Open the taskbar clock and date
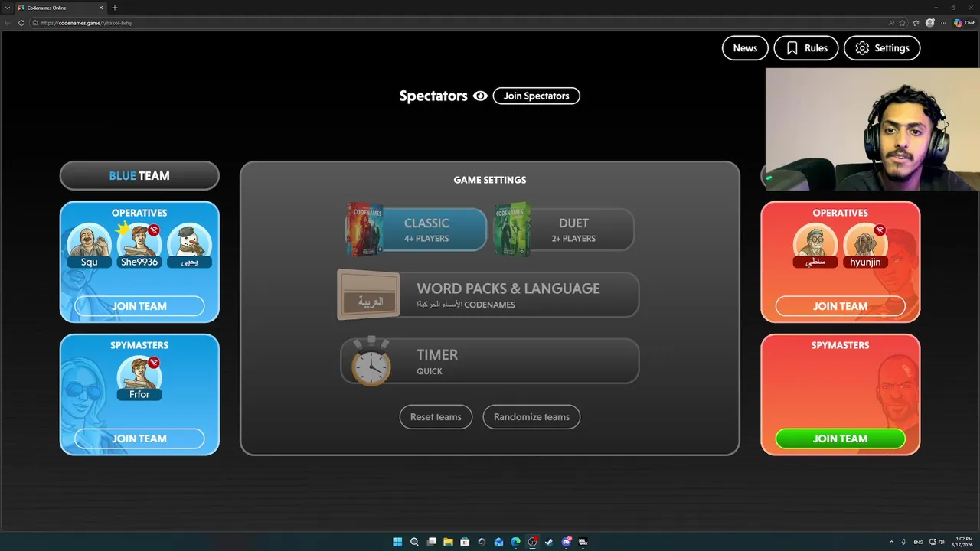 tap(962, 542)
